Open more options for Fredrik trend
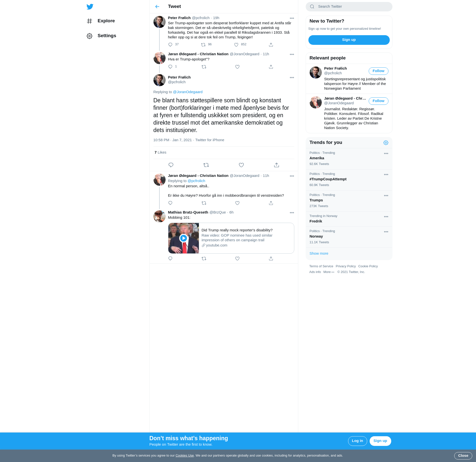This screenshot has width=476, height=462. pos(386,217)
